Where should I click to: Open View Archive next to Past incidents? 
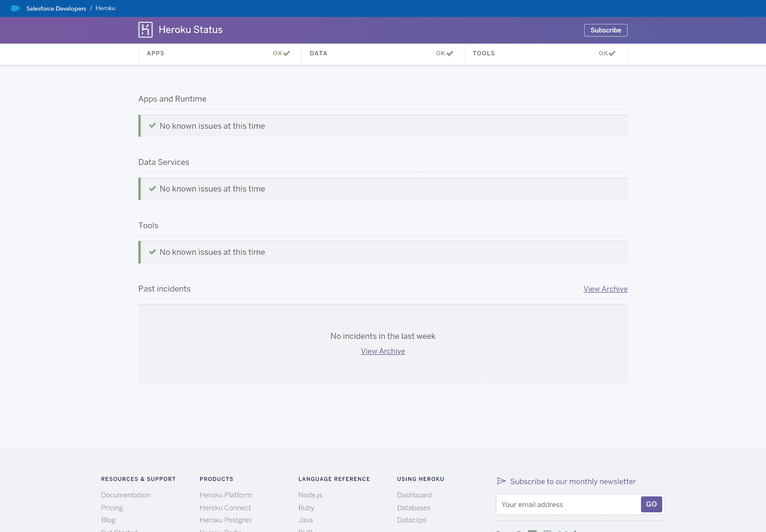[x=605, y=289]
